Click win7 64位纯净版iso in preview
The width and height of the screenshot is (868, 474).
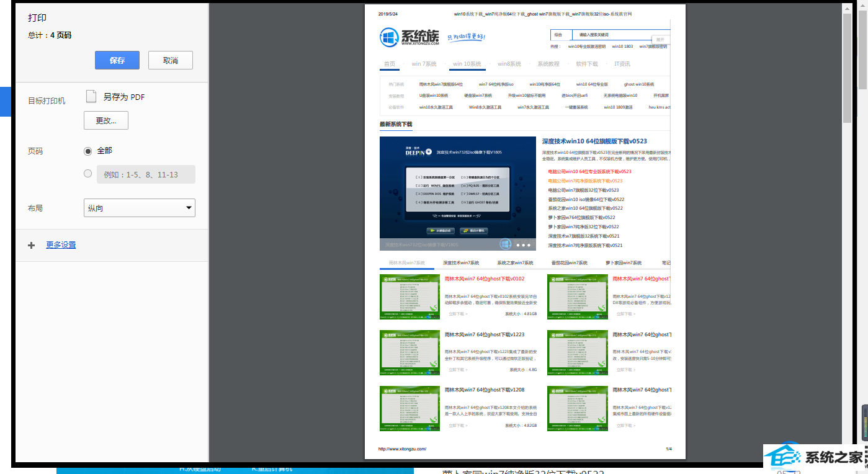click(496, 84)
